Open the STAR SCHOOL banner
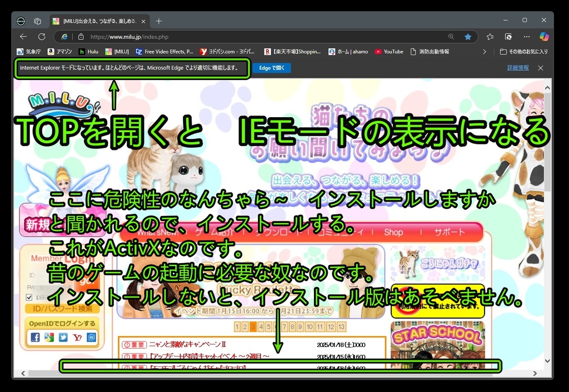 [x=438, y=345]
